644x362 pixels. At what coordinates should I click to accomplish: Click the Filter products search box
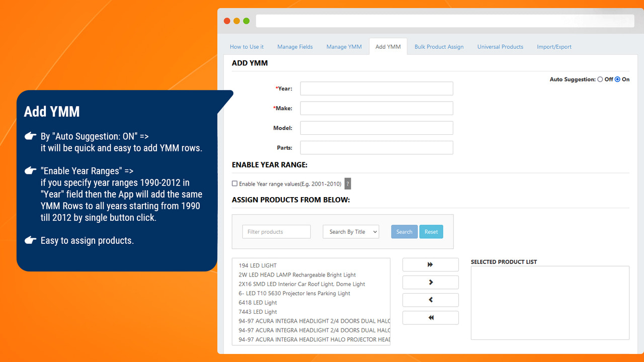[276, 231]
